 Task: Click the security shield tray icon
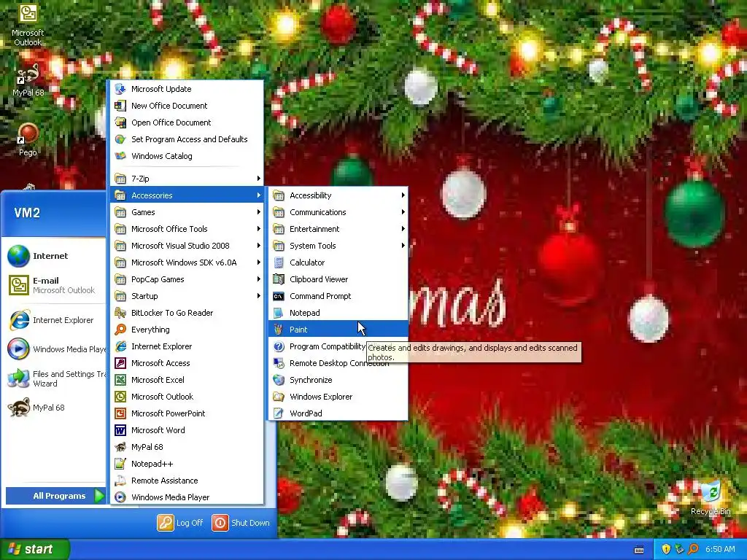tap(666, 549)
